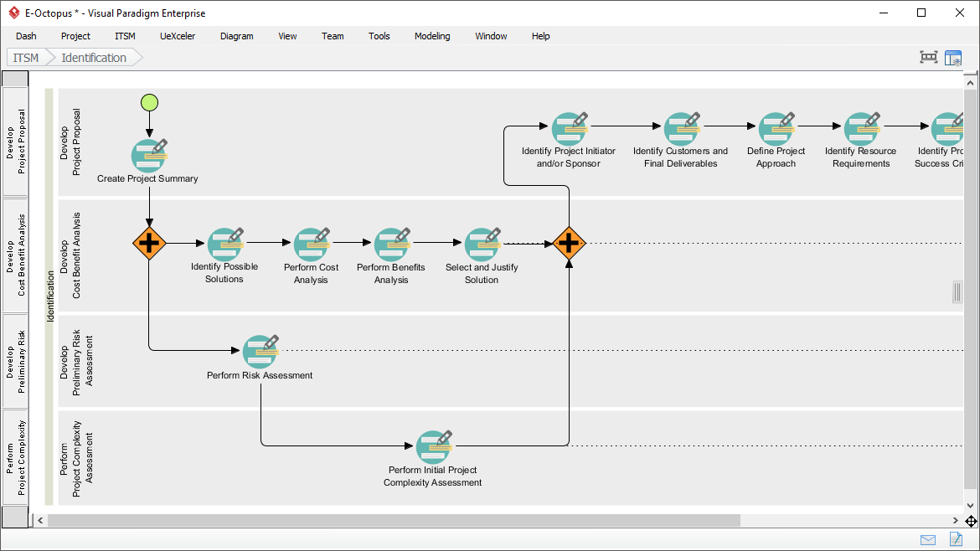
Task: Click the fit-to-screen icon at top right
Action: coord(928,58)
